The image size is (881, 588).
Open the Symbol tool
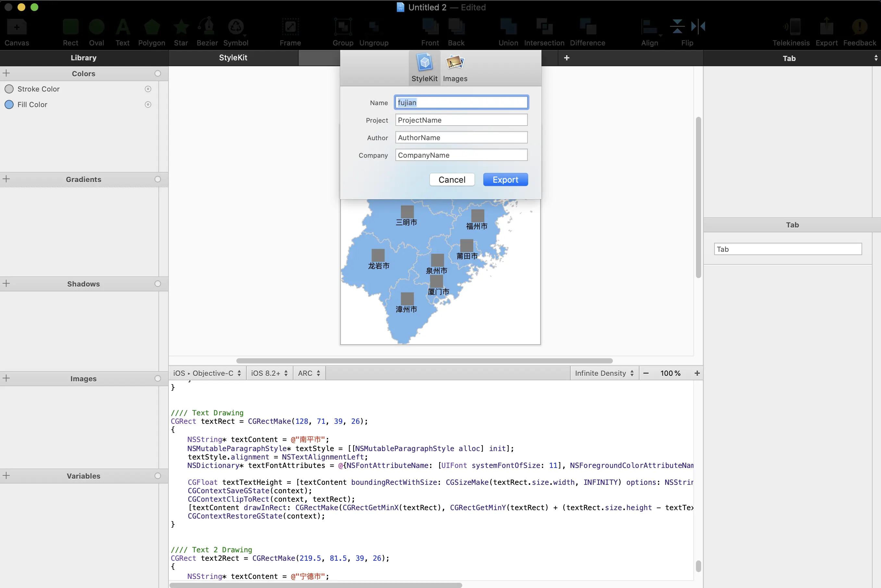coord(236,27)
